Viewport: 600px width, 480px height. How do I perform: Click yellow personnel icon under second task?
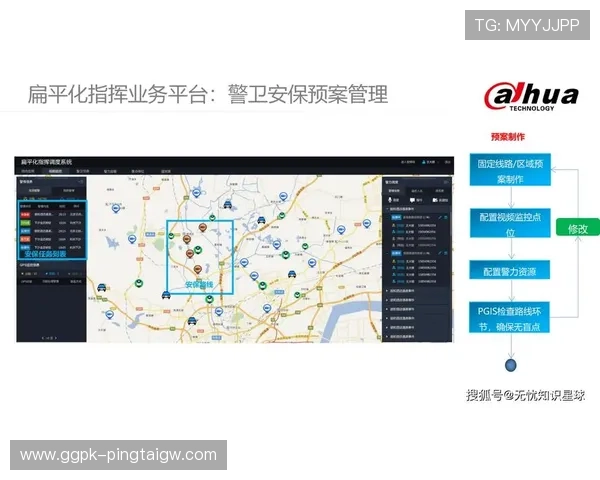tap(394, 261)
